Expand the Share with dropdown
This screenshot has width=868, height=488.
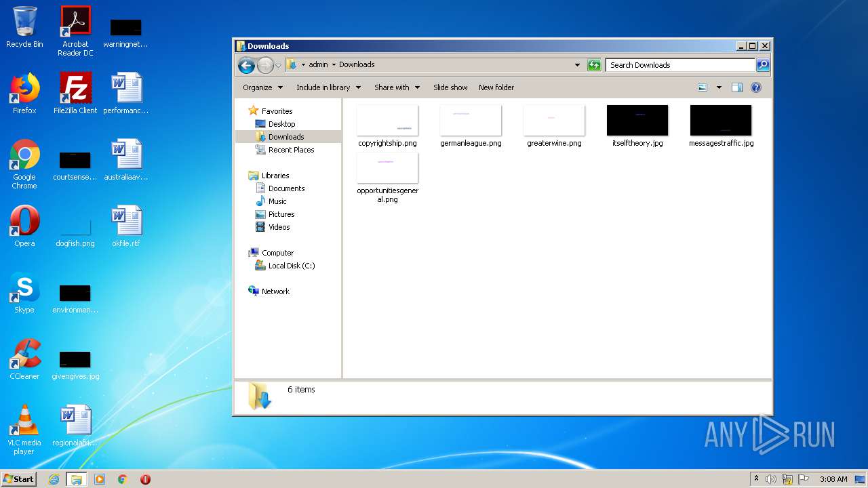pyautogui.click(x=397, y=87)
